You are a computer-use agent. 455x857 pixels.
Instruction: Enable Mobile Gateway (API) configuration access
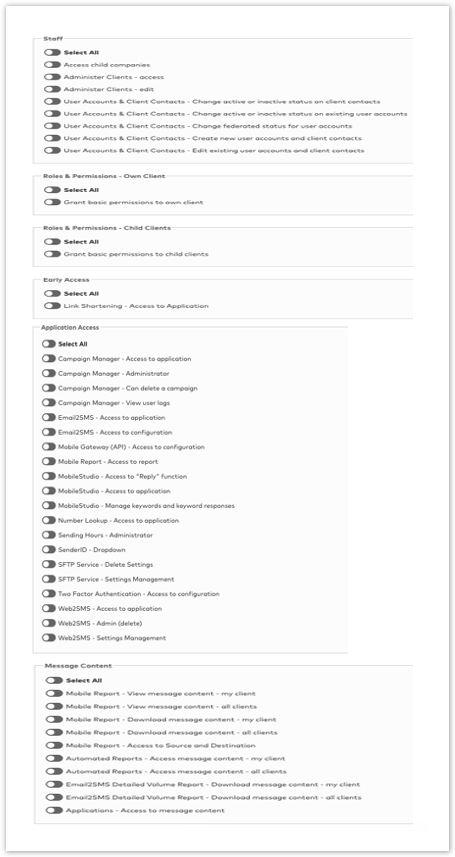(x=49, y=447)
